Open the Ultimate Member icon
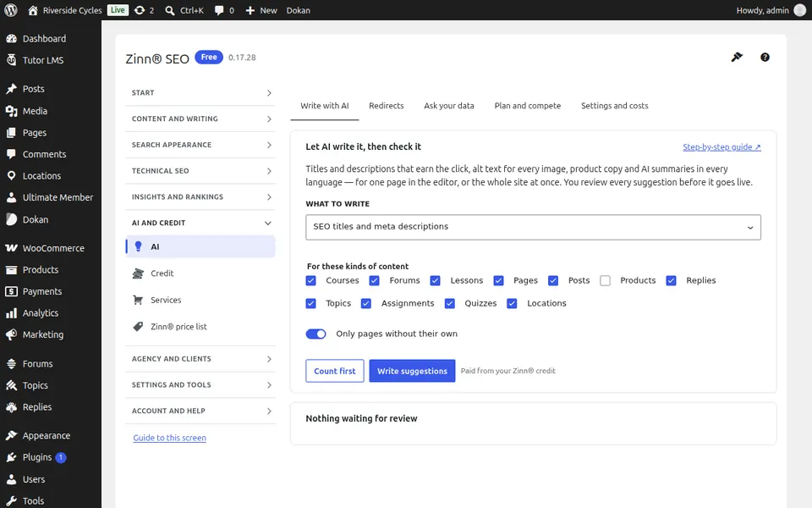 pyautogui.click(x=11, y=197)
